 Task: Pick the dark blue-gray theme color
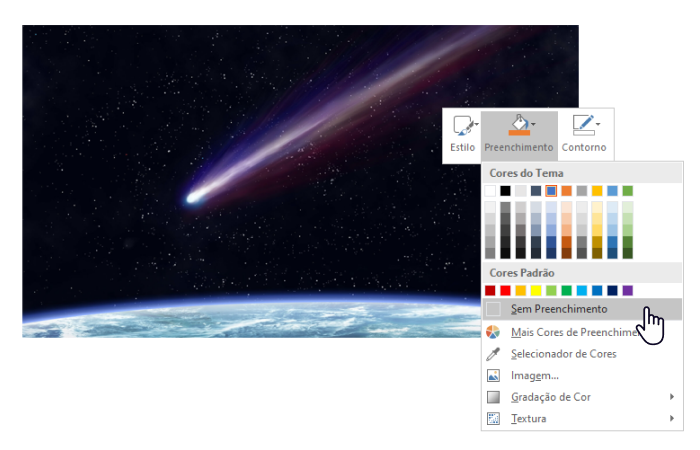click(x=536, y=191)
